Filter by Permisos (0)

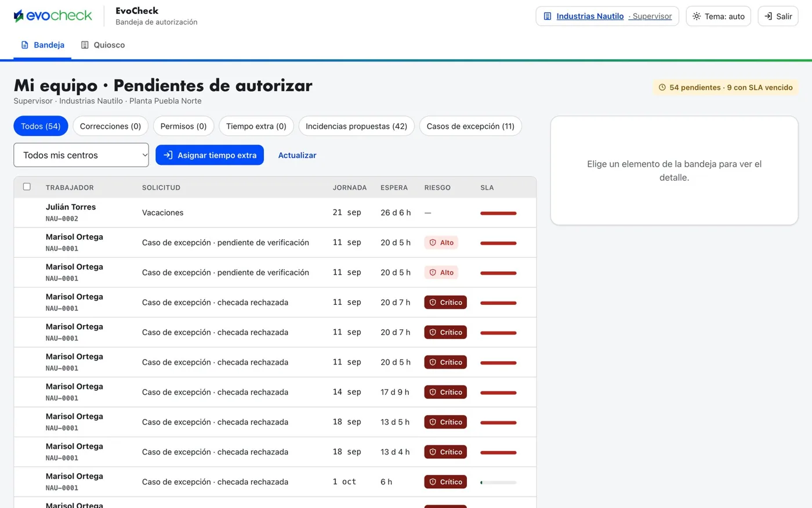(x=183, y=126)
